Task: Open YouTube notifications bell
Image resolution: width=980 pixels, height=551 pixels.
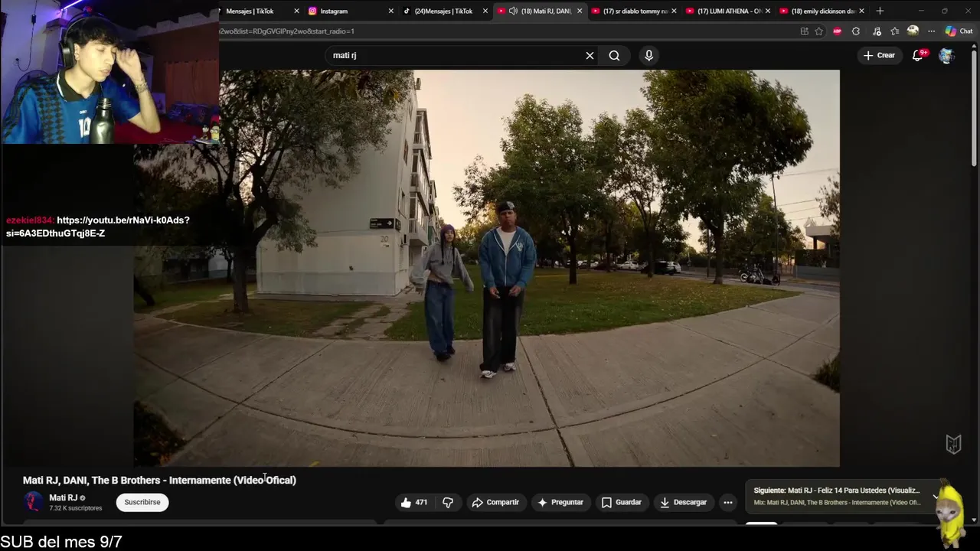Action: click(x=918, y=55)
